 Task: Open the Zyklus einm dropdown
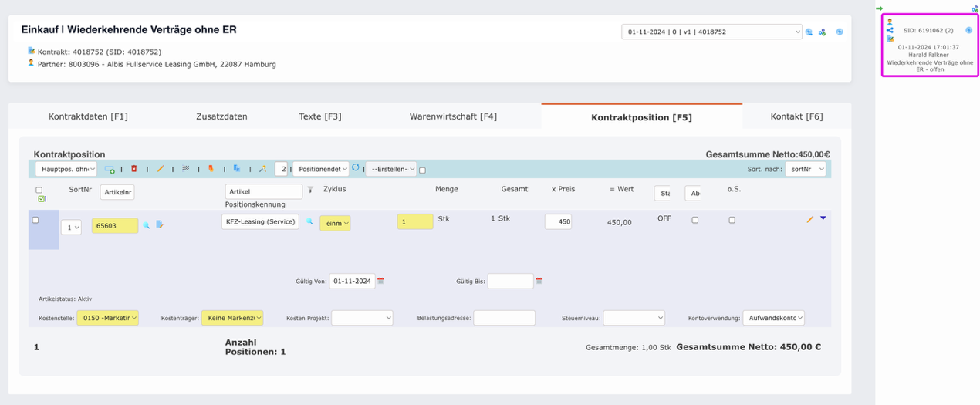335,223
